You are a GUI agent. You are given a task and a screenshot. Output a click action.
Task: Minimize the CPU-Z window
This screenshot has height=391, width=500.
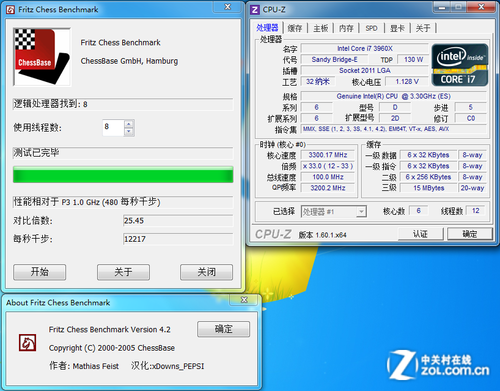tap(442, 7)
